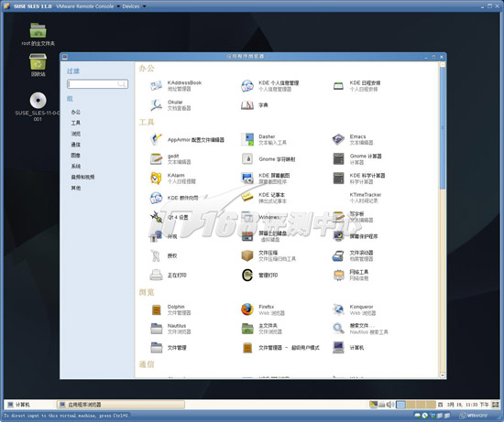Open 计算机 in the 浏览 section
504x422 pixels.
348,348
